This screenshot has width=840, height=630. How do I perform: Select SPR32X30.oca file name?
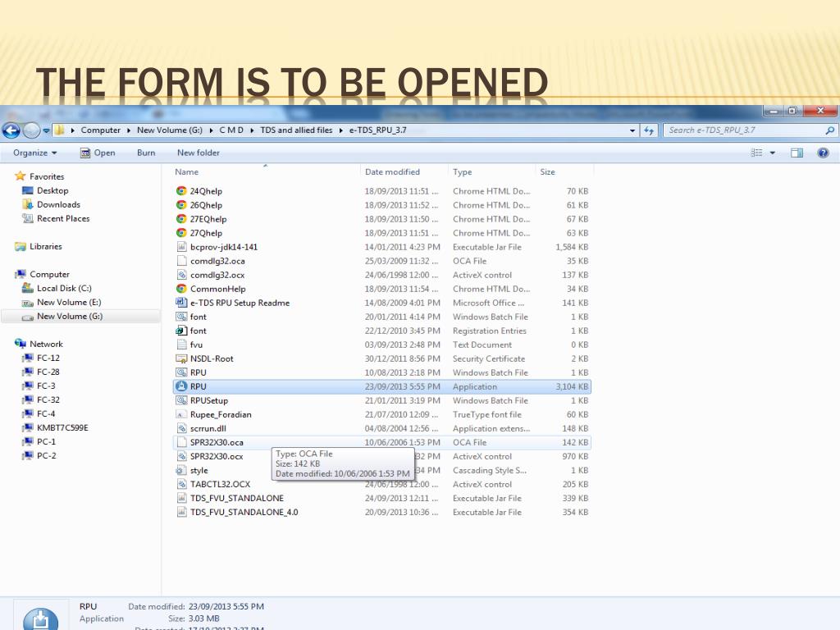(217, 442)
